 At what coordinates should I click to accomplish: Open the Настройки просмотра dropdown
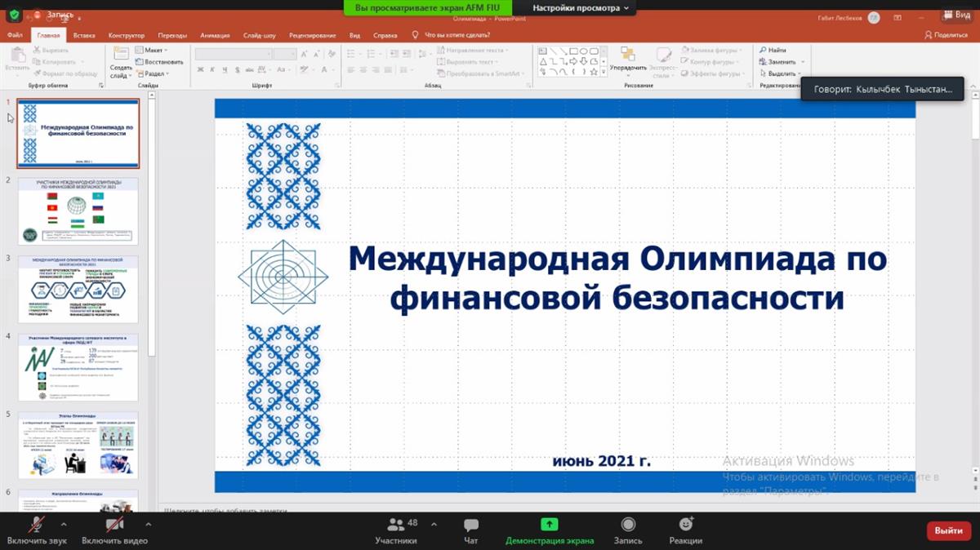[x=581, y=8]
